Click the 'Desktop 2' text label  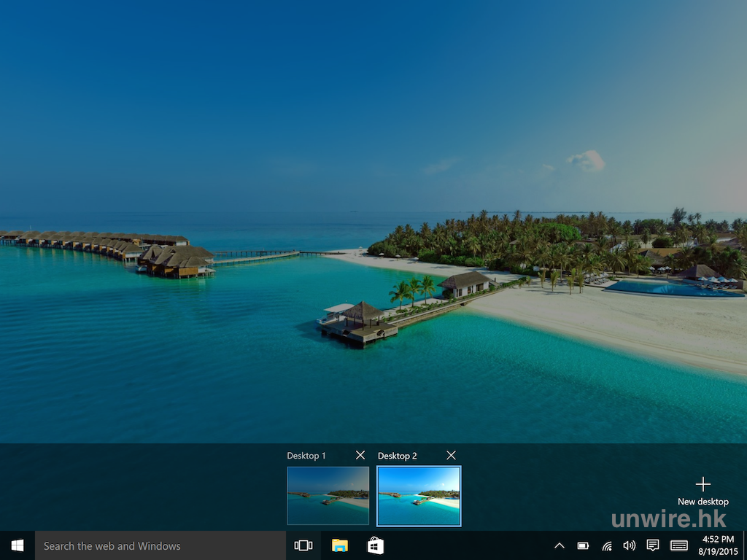point(398,456)
